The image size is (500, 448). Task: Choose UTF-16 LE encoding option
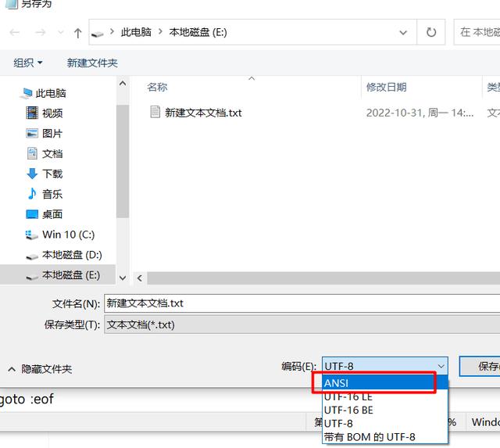point(385,396)
